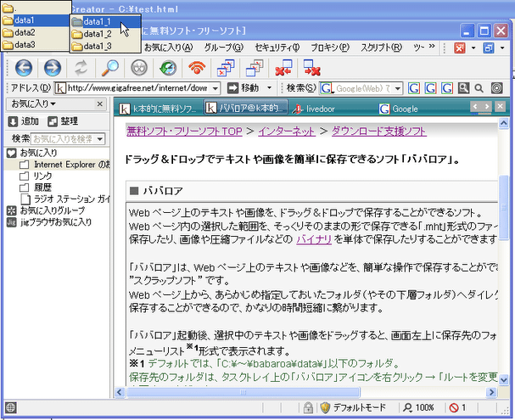Click the Forward navigation arrow
The image size is (515, 420).
coord(53,68)
